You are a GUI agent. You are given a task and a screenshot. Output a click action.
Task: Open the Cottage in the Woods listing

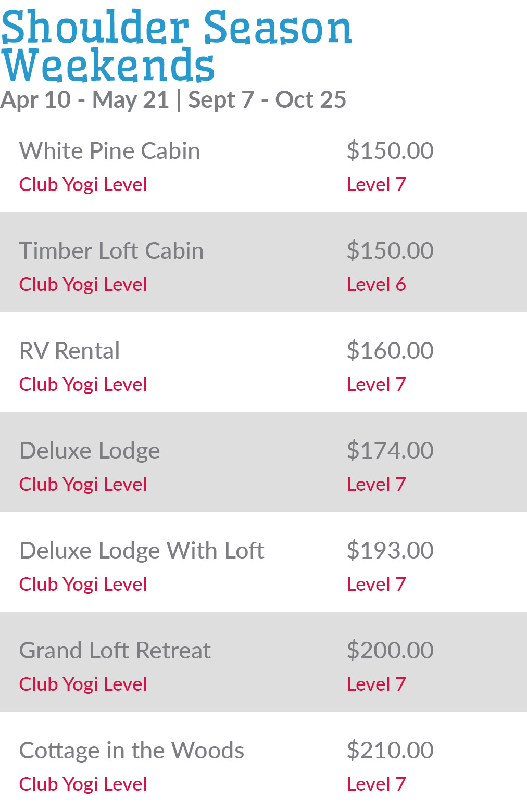tap(131, 751)
